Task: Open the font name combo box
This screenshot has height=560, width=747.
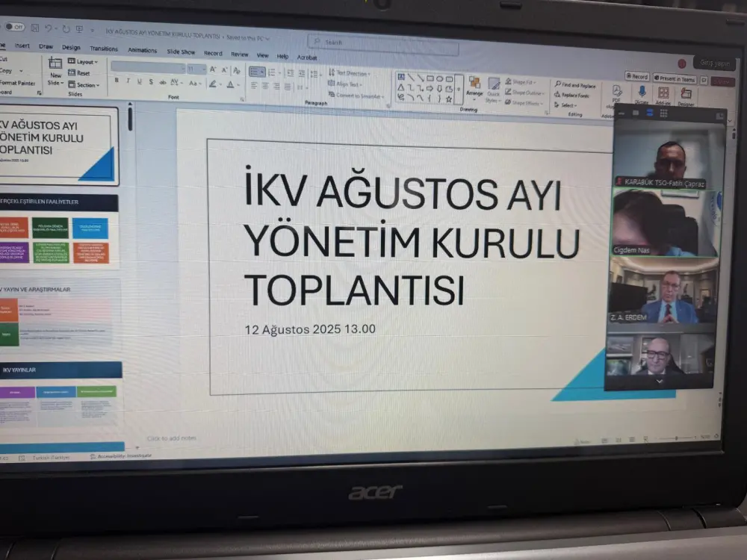Action: [148, 68]
